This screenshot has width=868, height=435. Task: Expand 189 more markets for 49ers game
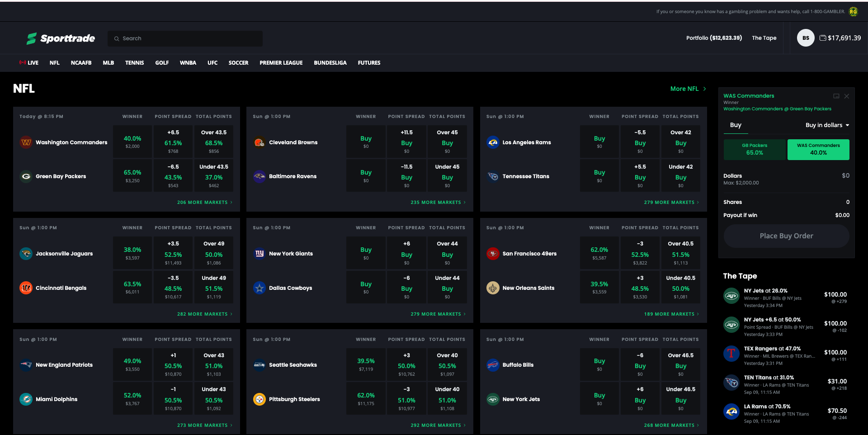point(671,314)
